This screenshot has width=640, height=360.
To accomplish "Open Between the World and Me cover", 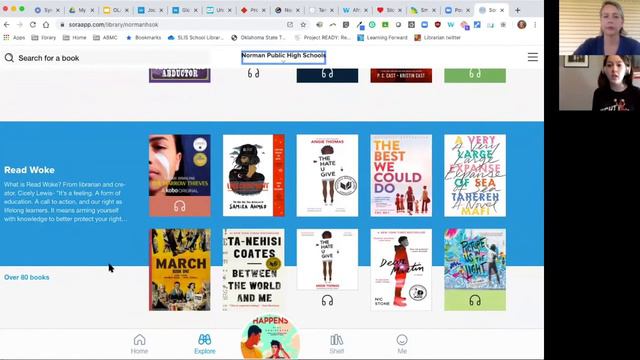I will pyautogui.click(x=253, y=270).
